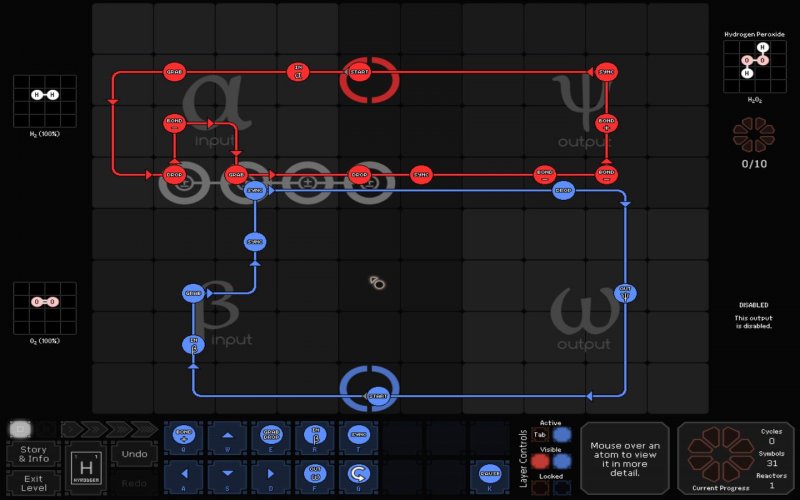
Task: Open the Hydrogen element info tile
Action: (85, 468)
